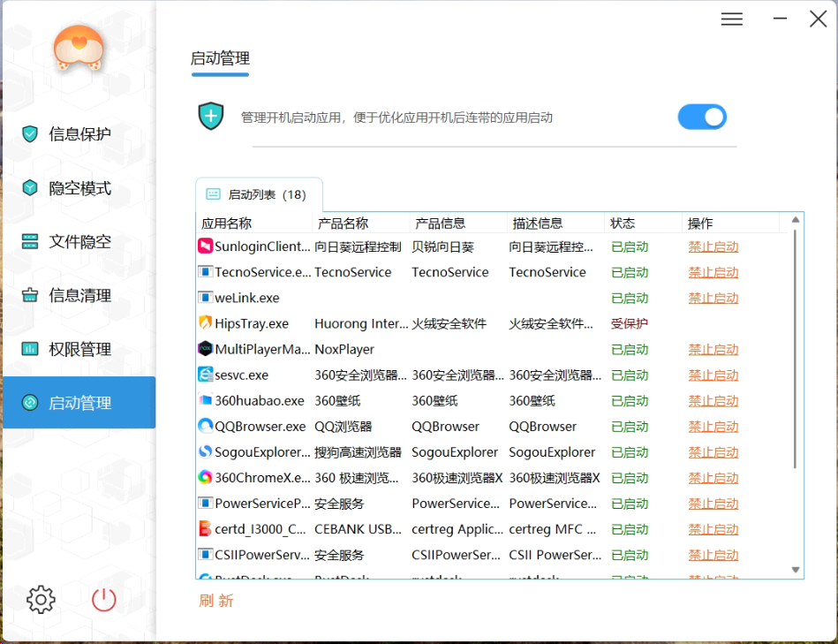Select 启动管理 in the sidebar
Screen dimensions: 838x644
tap(79, 403)
